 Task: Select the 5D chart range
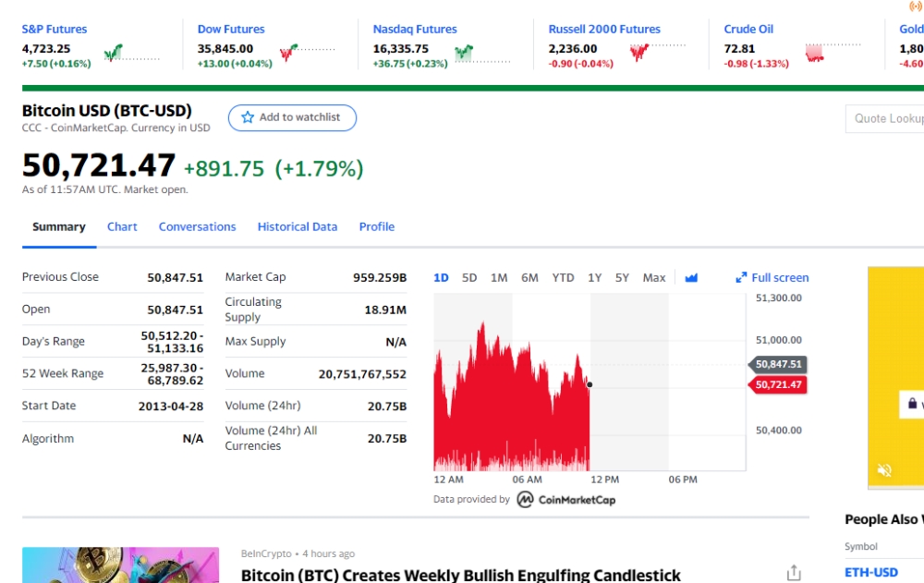click(469, 278)
